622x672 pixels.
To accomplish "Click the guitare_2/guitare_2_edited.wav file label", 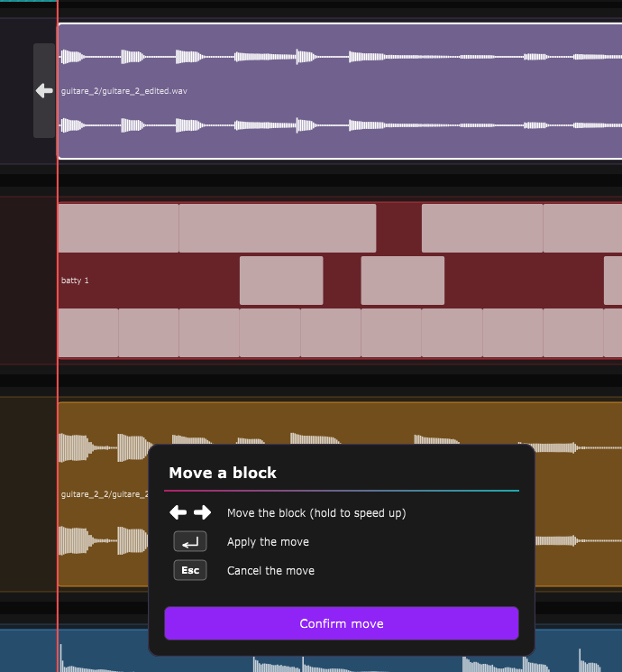I will [x=124, y=91].
